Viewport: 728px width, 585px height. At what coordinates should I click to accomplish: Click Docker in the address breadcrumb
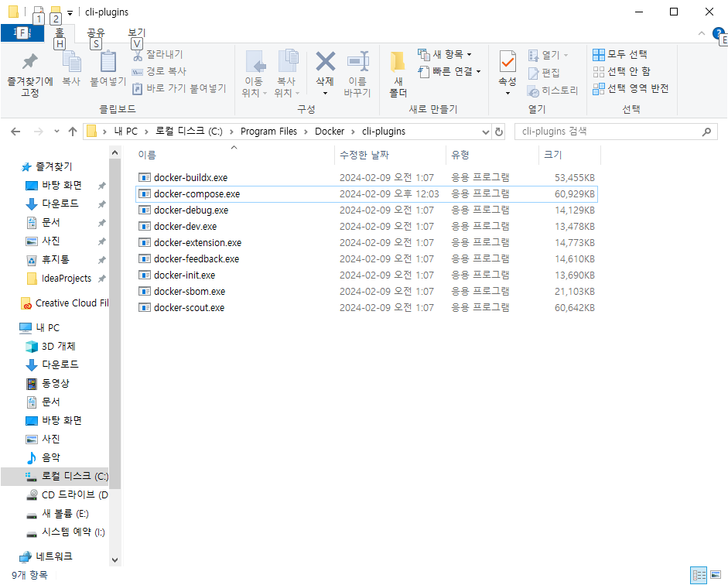click(x=330, y=132)
